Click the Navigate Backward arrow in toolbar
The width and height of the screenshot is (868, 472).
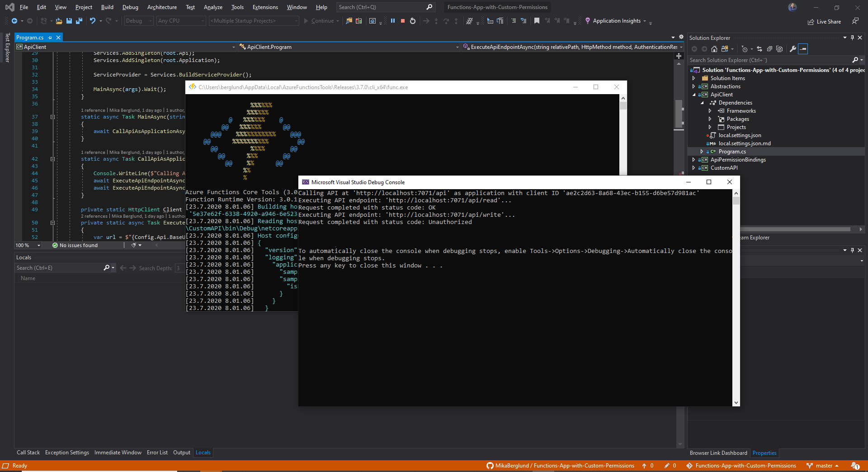pos(14,21)
